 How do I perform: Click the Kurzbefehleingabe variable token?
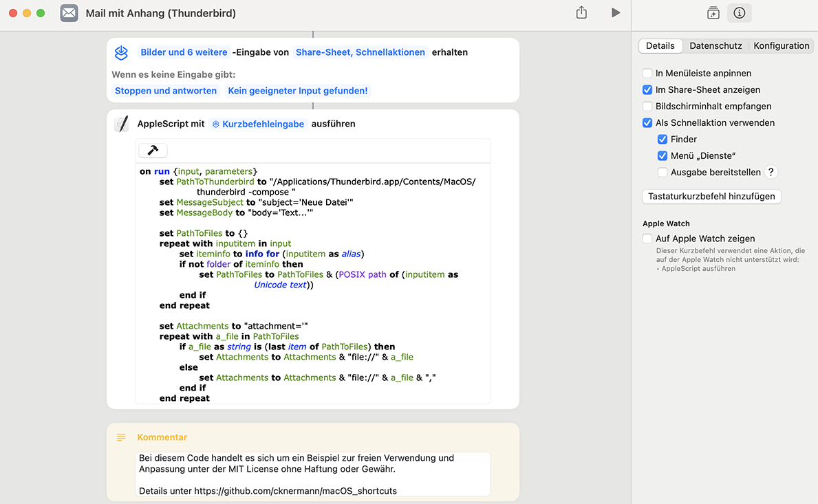(258, 124)
